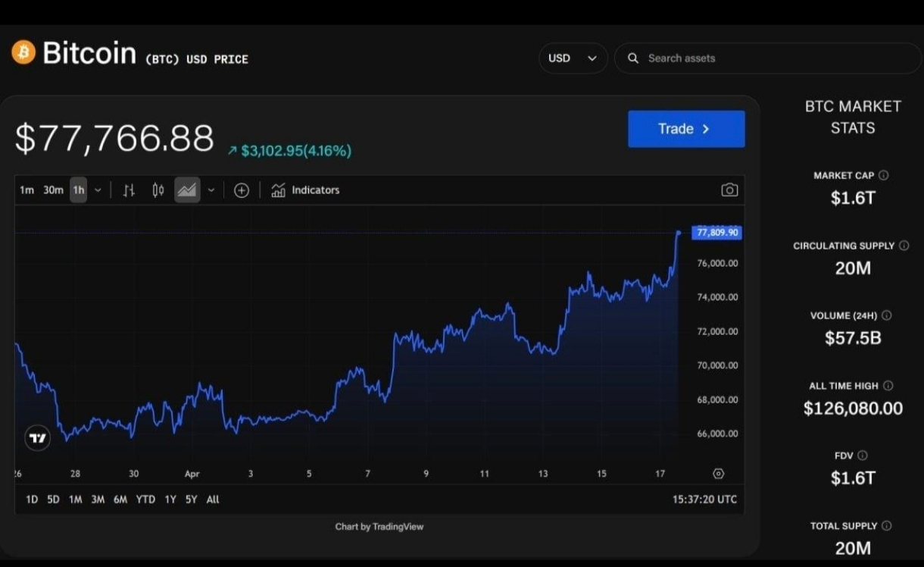Click the search magnifier icon

click(x=633, y=58)
